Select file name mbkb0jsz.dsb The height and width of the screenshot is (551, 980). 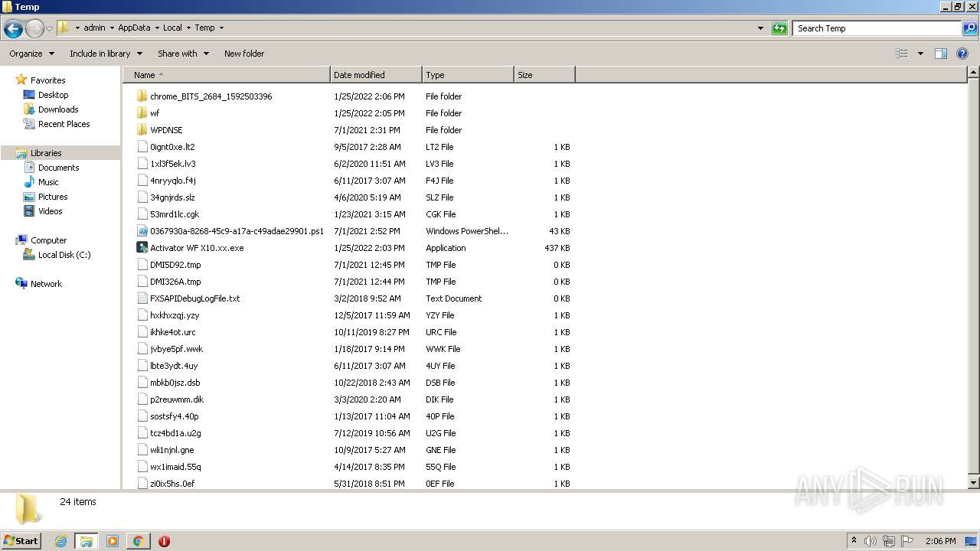pos(175,383)
